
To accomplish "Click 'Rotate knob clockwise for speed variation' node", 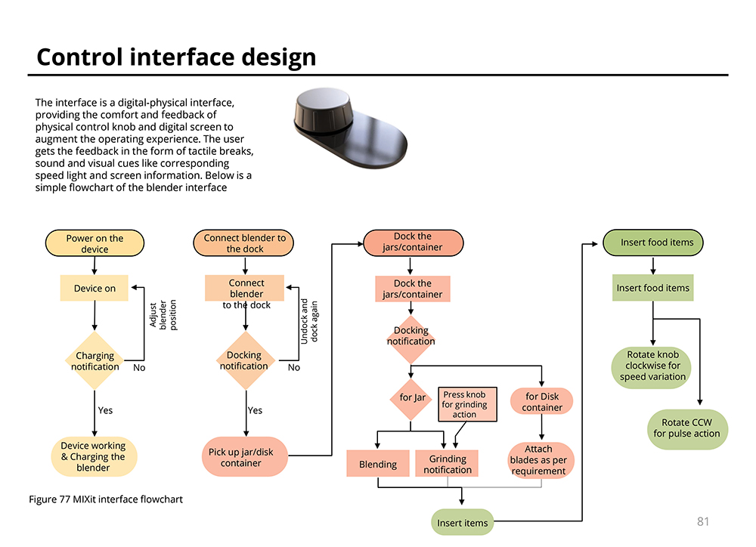I will point(652,366).
